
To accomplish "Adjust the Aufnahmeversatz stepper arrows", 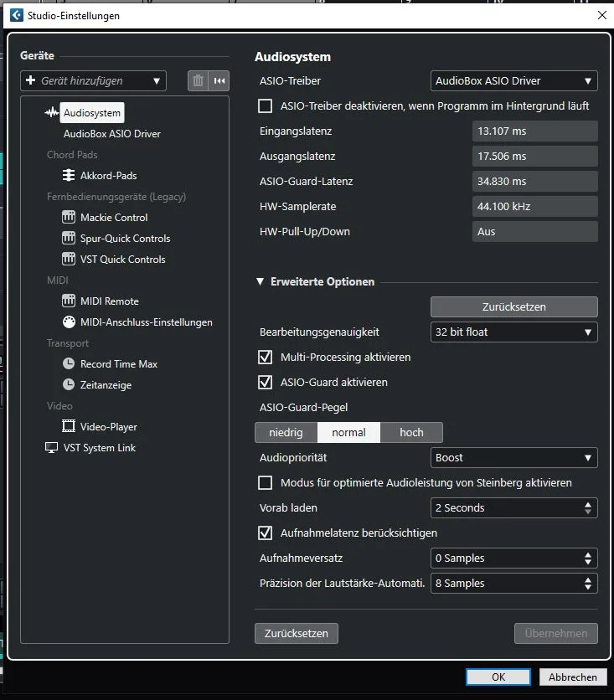I will pyautogui.click(x=588, y=558).
